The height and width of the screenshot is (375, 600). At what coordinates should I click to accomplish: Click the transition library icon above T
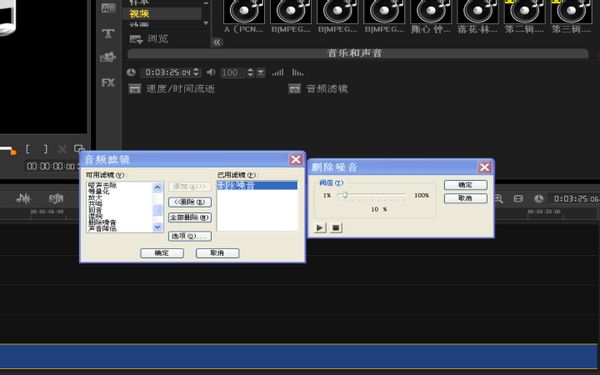108,8
